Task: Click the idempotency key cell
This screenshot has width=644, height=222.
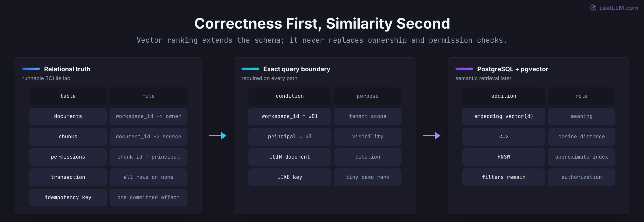Action: tap(68, 198)
